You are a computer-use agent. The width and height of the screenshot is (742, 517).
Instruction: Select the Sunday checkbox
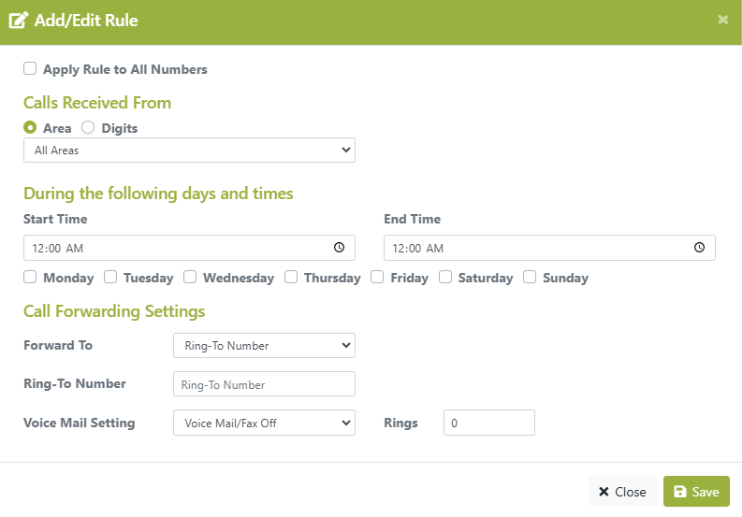click(x=530, y=277)
